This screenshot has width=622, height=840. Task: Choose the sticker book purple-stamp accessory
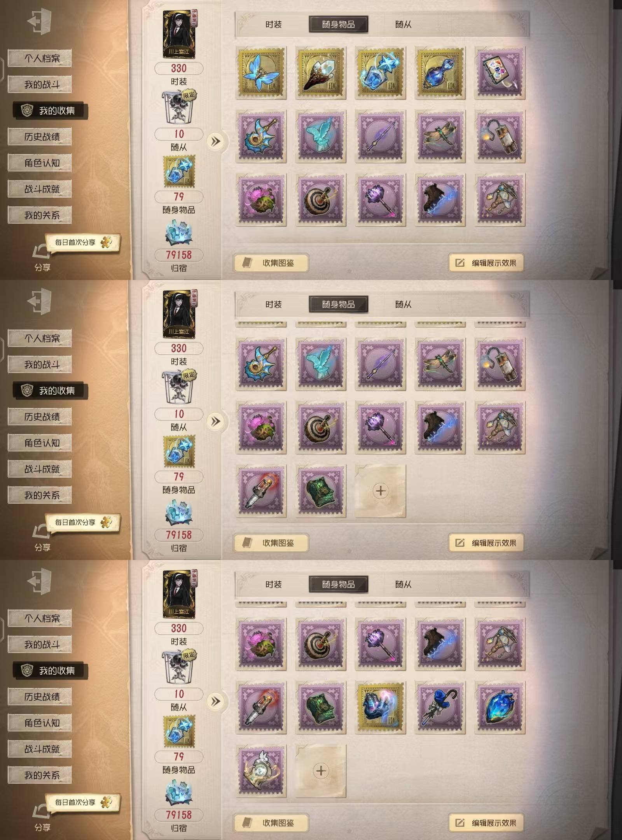click(x=500, y=73)
